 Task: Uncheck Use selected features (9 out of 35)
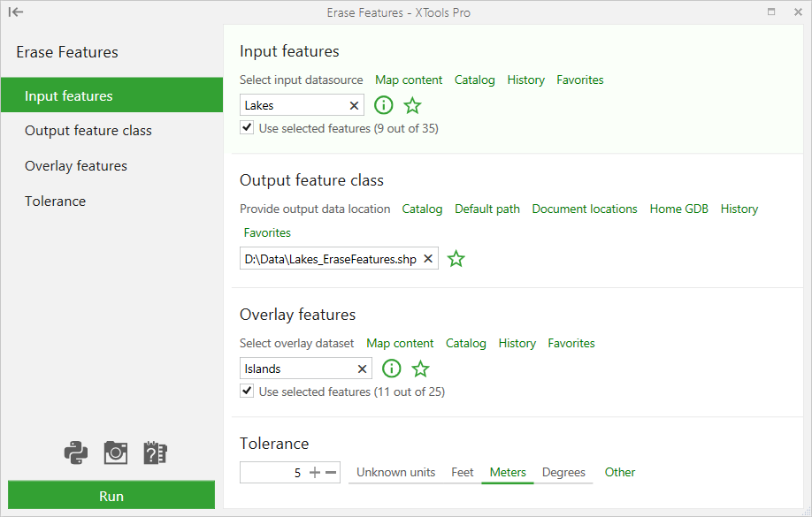pyautogui.click(x=247, y=127)
